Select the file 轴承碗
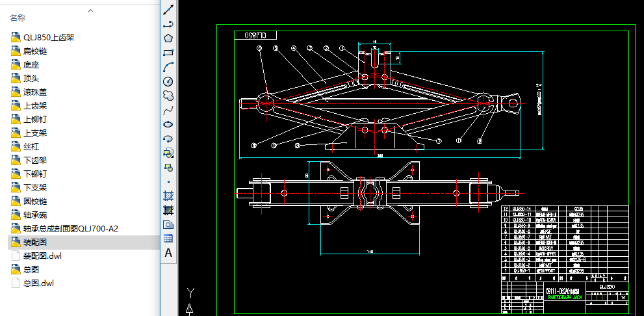The height and width of the screenshot is (316, 644). 35,215
